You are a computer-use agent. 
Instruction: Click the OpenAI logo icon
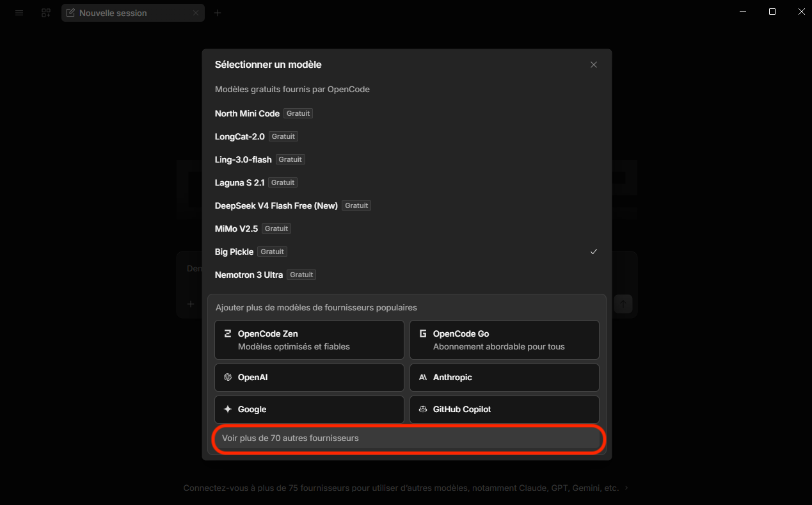[x=228, y=378]
